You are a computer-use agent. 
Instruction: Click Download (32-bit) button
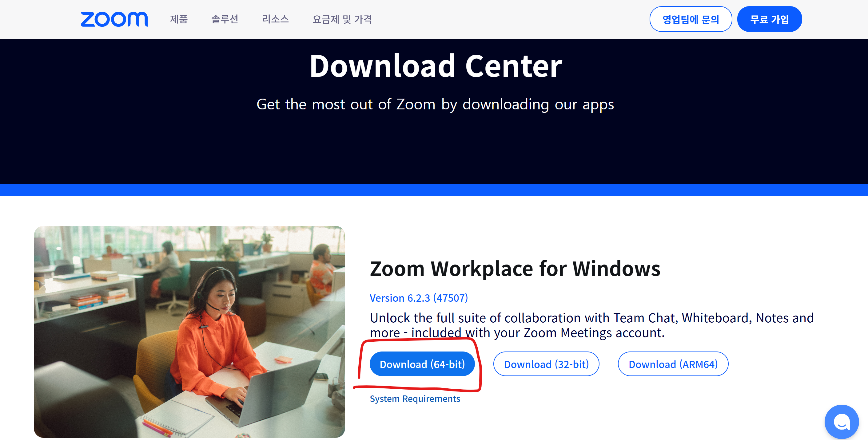546,364
